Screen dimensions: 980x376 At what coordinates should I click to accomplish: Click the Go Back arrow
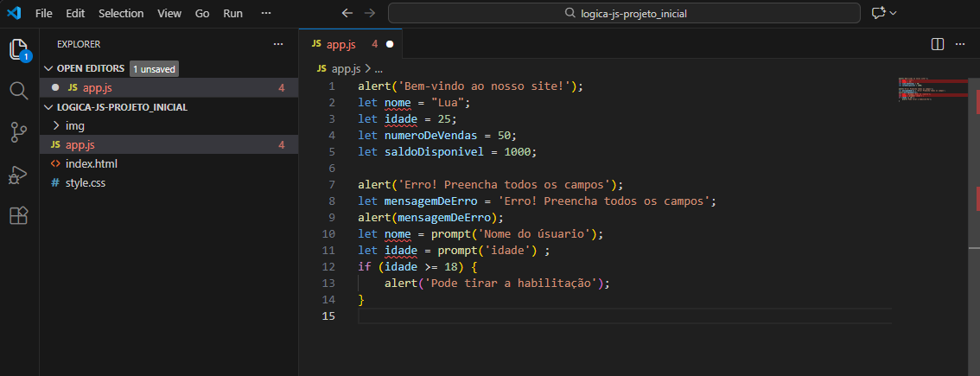pyautogui.click(x=347, y=14)
